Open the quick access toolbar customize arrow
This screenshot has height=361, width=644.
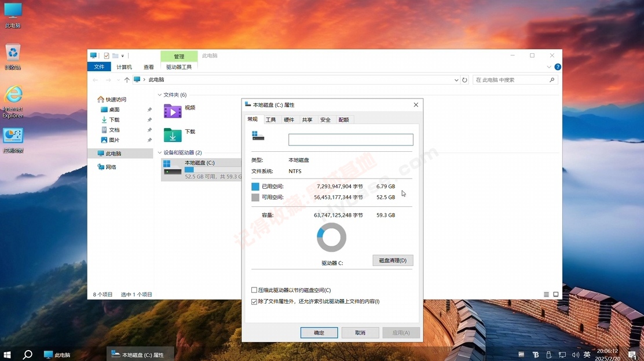click(x=122, y=56)
